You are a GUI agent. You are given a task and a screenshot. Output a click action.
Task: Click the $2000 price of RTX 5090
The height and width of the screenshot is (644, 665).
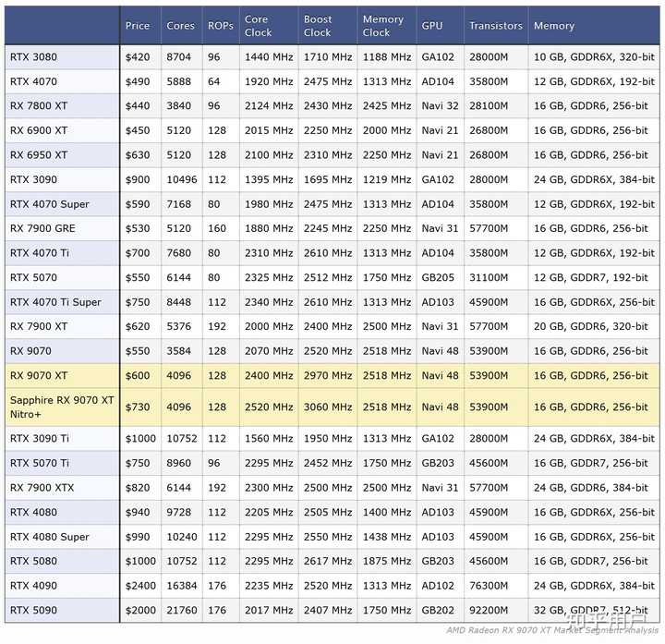tap(140, 610)
